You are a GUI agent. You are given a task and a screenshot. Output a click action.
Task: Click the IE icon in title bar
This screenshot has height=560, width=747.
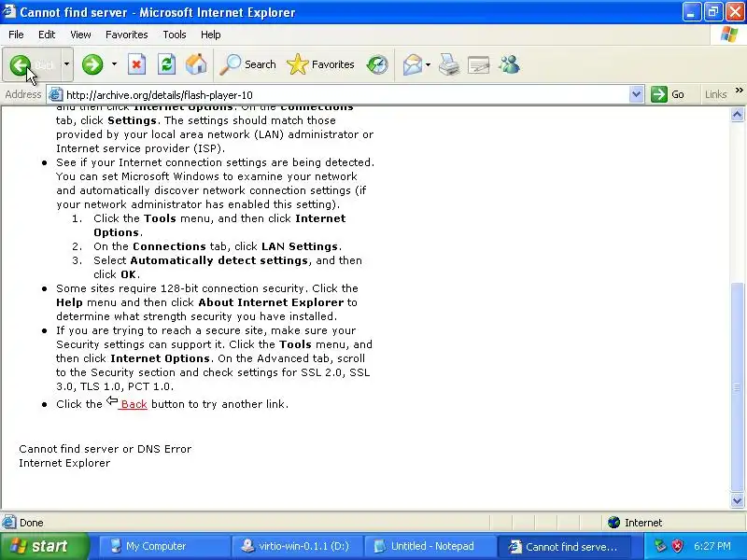9,11
